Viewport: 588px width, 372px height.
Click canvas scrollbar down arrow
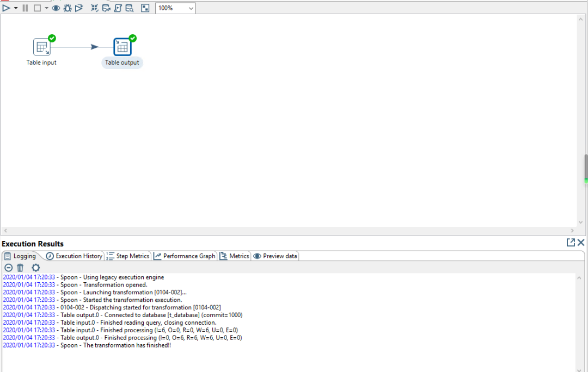[580, 222]
